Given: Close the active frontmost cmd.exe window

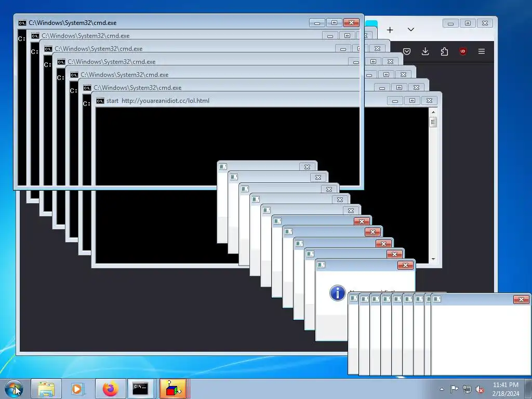Looking at the screenshot, I should 351,22.
